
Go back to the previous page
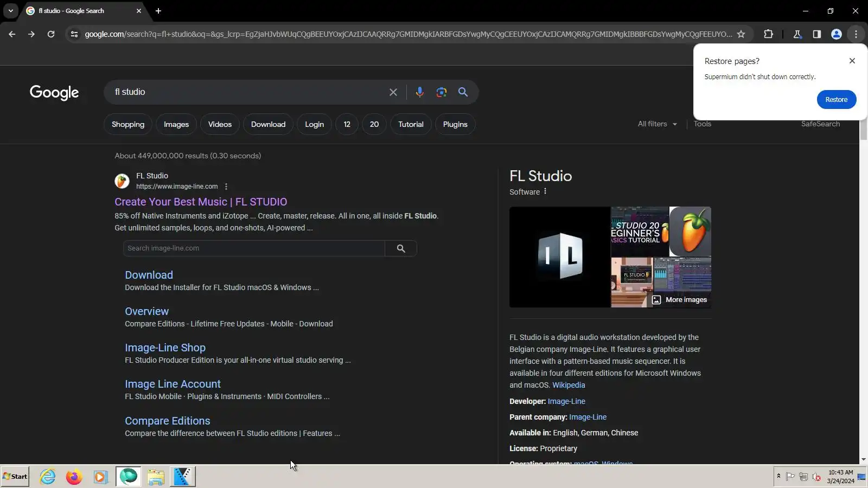click(x=12, y=34)
